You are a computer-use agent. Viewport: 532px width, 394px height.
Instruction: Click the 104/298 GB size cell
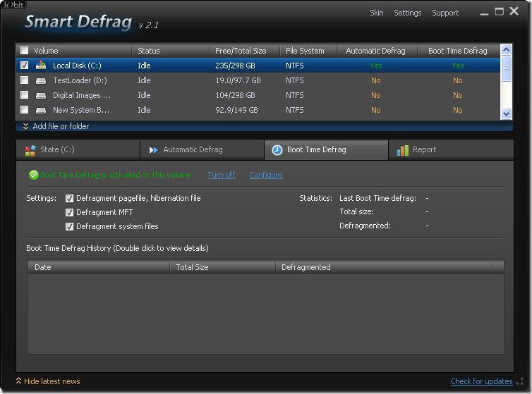[x=235, y=96]
